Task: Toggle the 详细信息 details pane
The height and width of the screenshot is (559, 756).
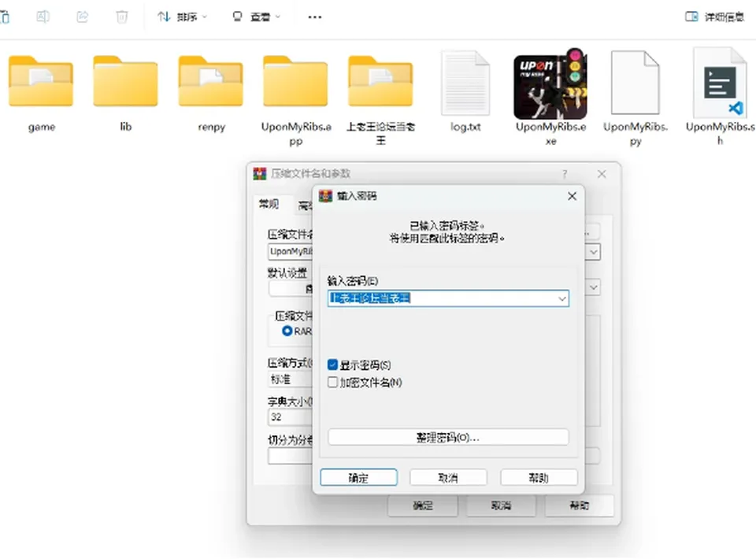Action: pyautogui.click(x=714, y=17)
